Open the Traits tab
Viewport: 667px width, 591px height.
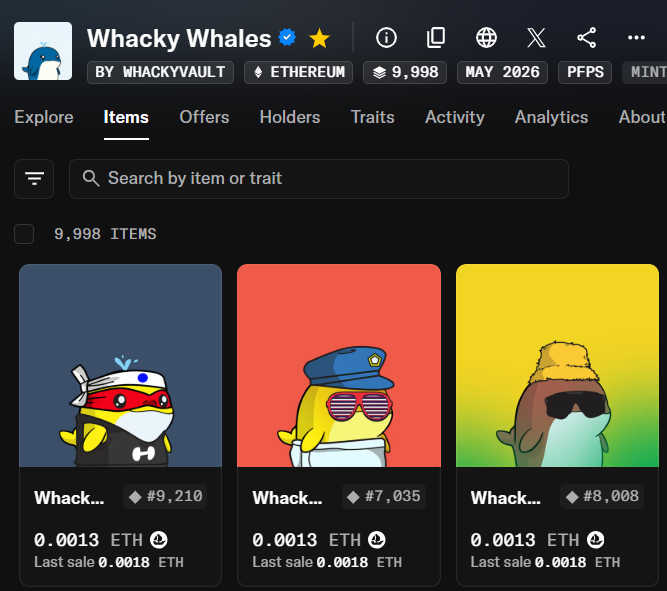[x=373, y=117]
